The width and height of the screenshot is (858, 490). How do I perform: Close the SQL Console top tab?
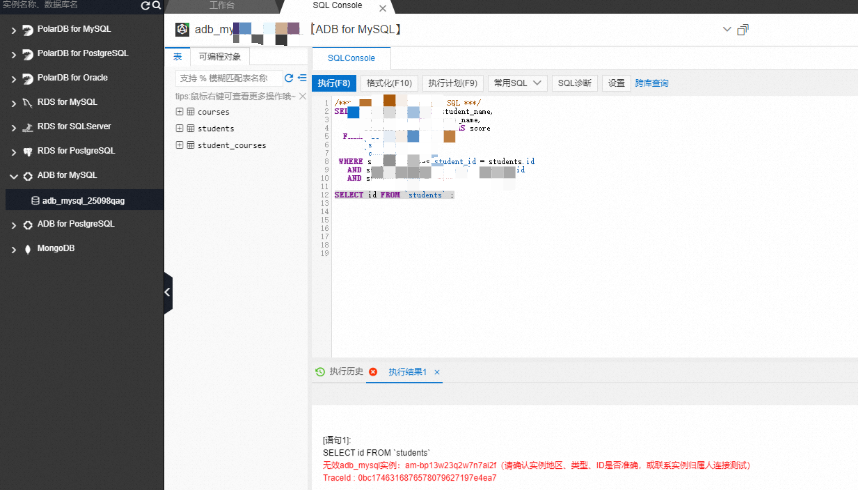pos(382,9)
